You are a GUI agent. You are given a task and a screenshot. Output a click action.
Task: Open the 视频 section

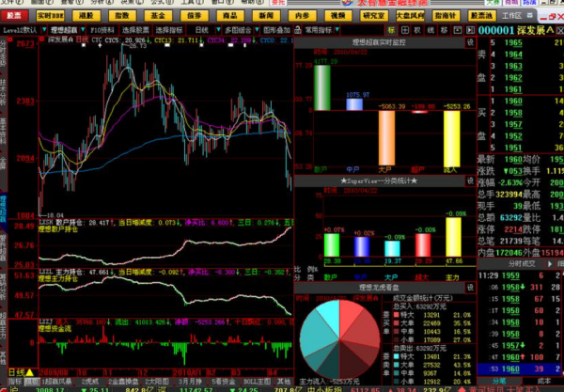tap(337, 16)
